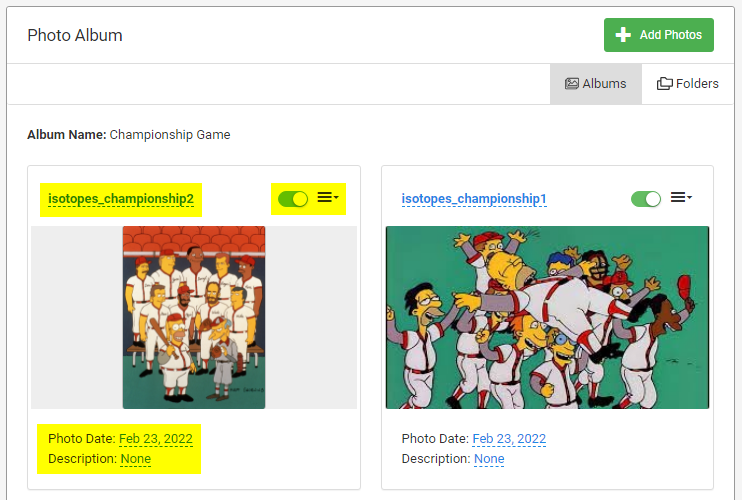The height and width of the screenshot is (500, 742).
Task: Edit the isotopes_championship2 title link
Action: pyautogui.click(x=121, y=199)
